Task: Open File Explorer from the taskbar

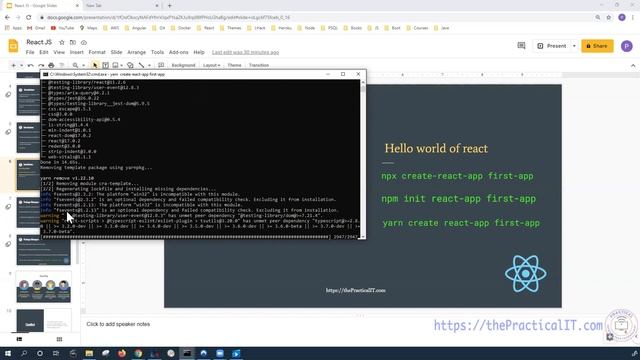Action: tap(89, 353)
